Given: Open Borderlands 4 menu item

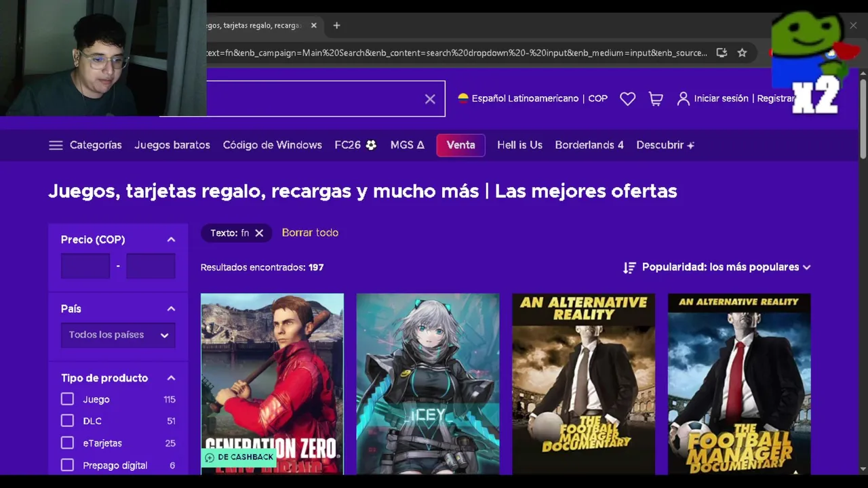Looking at the screenshot, I should point(589,145).
